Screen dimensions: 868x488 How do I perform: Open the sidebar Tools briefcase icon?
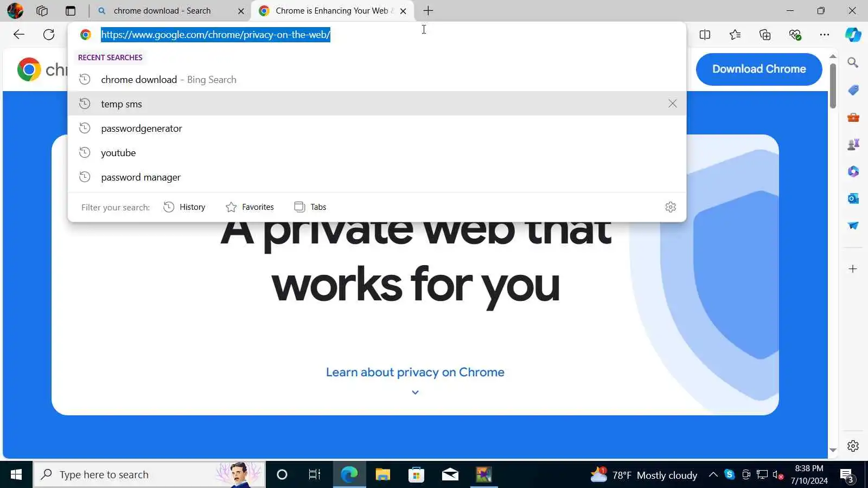pyautogui.click(x=853, y=117)
